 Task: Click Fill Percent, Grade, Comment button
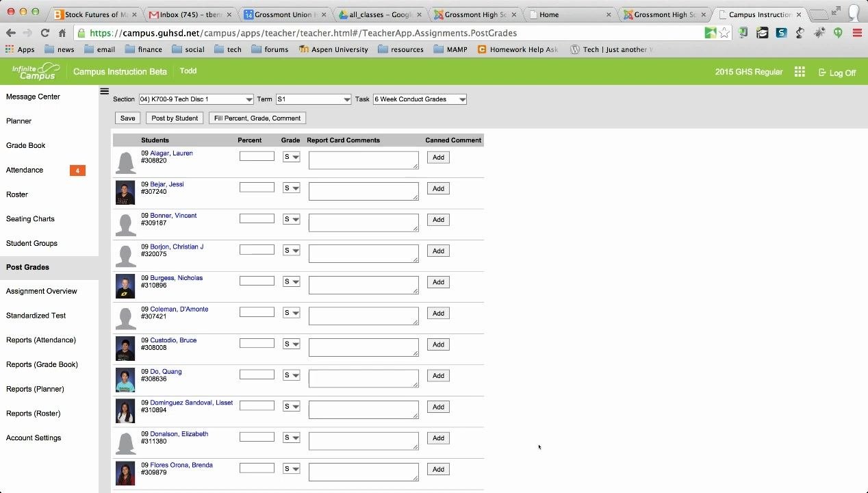[257, 118]
